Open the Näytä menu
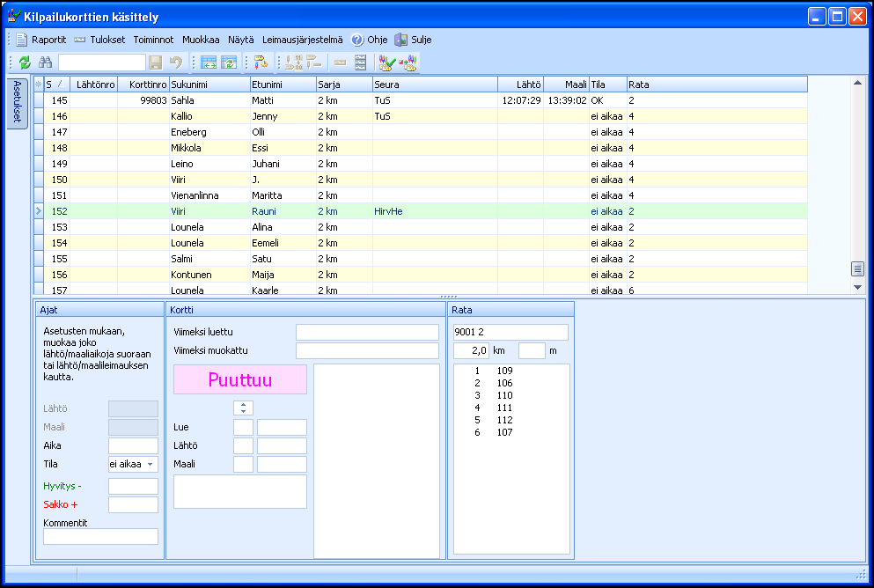The width and height of the screenshot is (874, 588). point(241,40)
